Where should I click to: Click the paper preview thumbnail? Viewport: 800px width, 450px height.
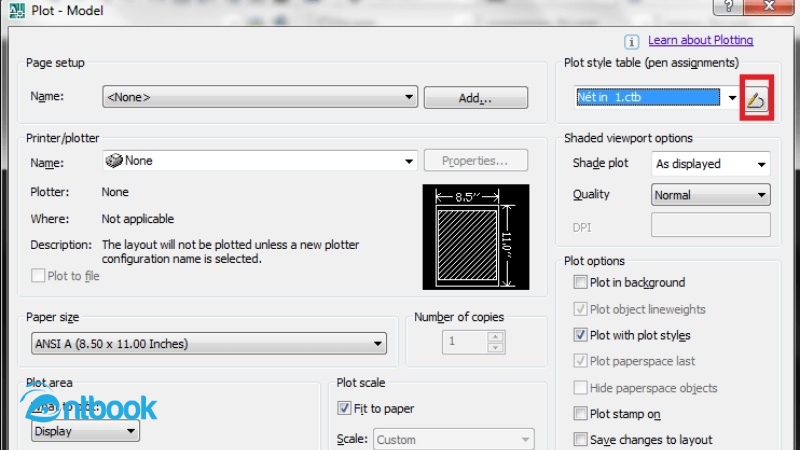tap(476, 237)
